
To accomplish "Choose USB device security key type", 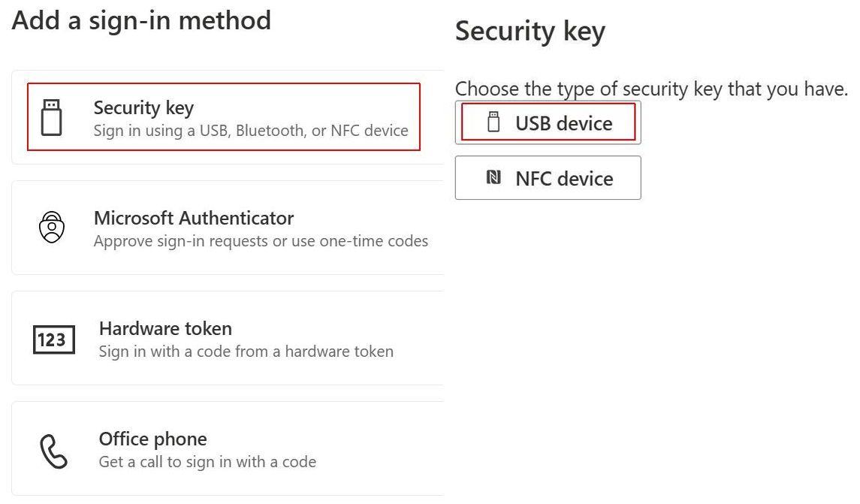I will (x=548, y=122).
